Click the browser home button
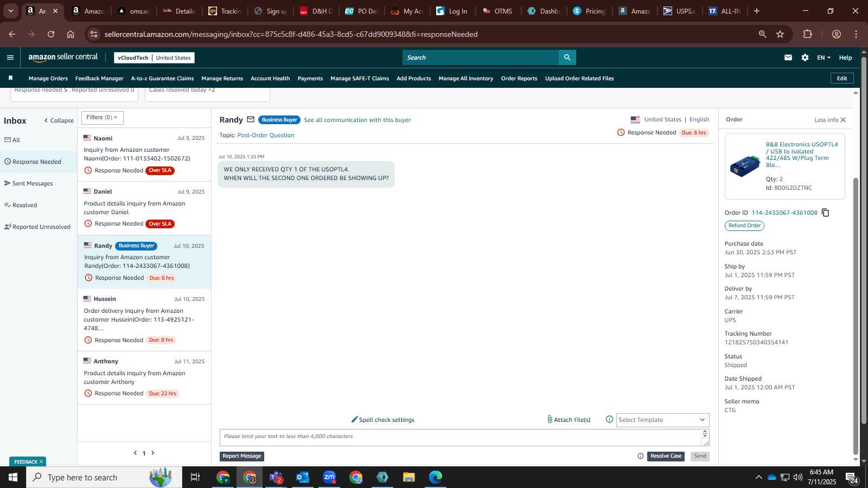This screenshot has height=488, width=868. click(71, 34)
